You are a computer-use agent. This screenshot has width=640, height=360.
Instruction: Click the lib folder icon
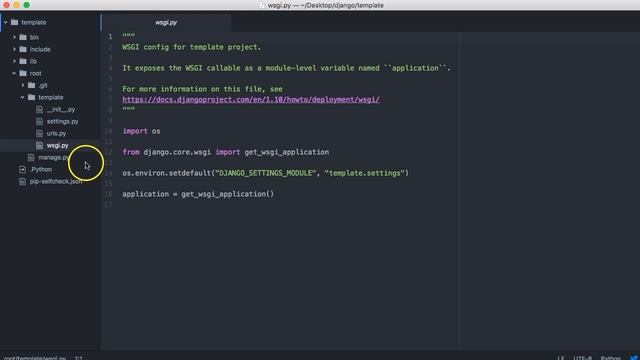[x=23, y=61]
